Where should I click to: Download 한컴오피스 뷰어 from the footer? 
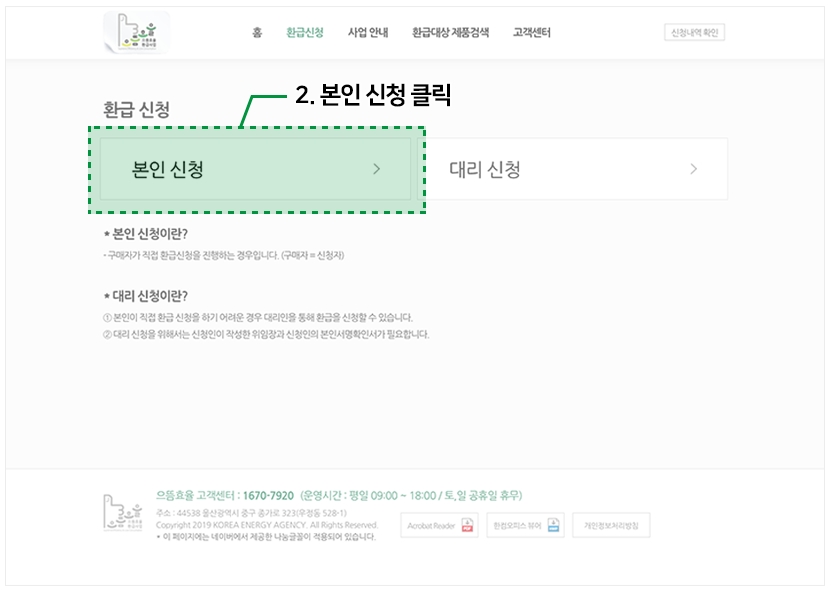pyautogui.click(x=525, y=525)
